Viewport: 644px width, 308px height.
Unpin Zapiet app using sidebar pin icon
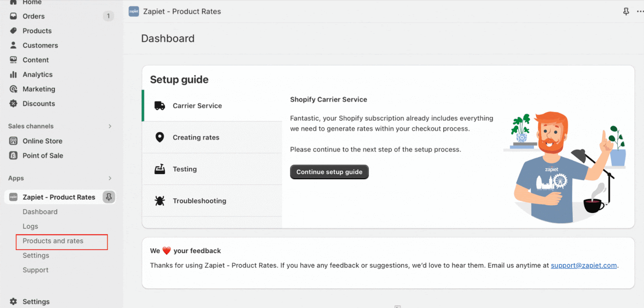pyautogui.click(x=109, y=197)
